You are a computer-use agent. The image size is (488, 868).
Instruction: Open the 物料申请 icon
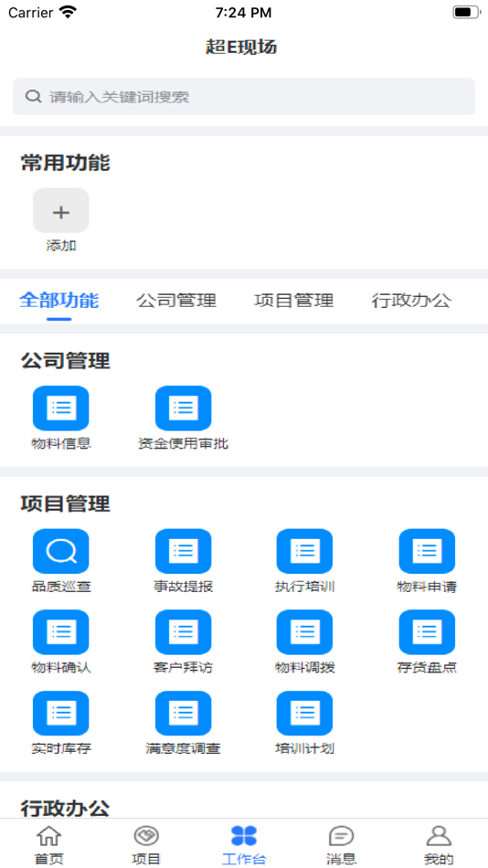pos(427,551)
